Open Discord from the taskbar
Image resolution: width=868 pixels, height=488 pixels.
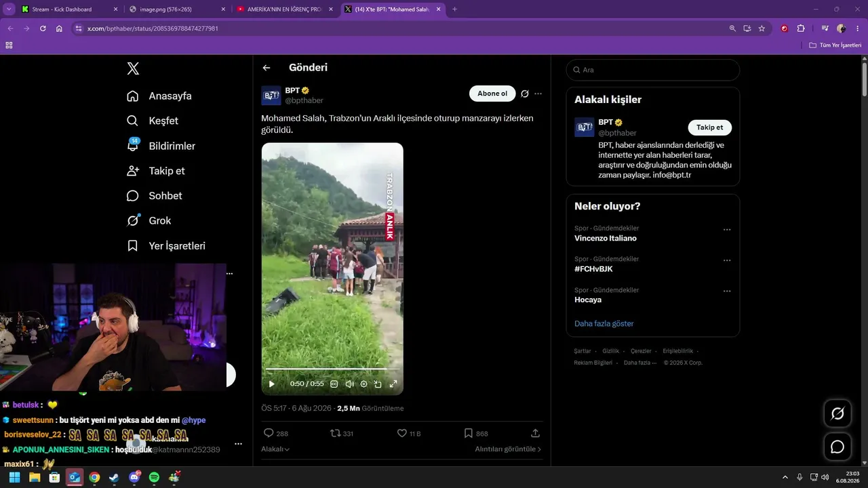coord(134,477)
